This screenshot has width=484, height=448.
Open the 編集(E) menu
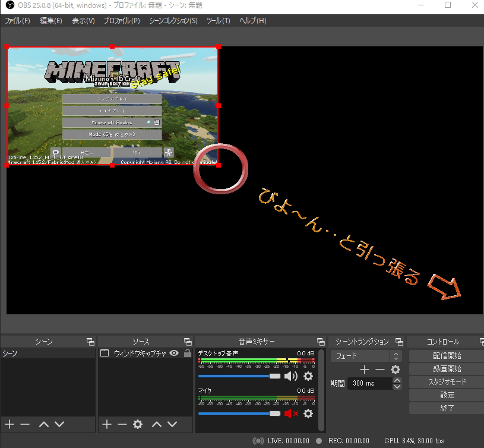tap(51, 21)
